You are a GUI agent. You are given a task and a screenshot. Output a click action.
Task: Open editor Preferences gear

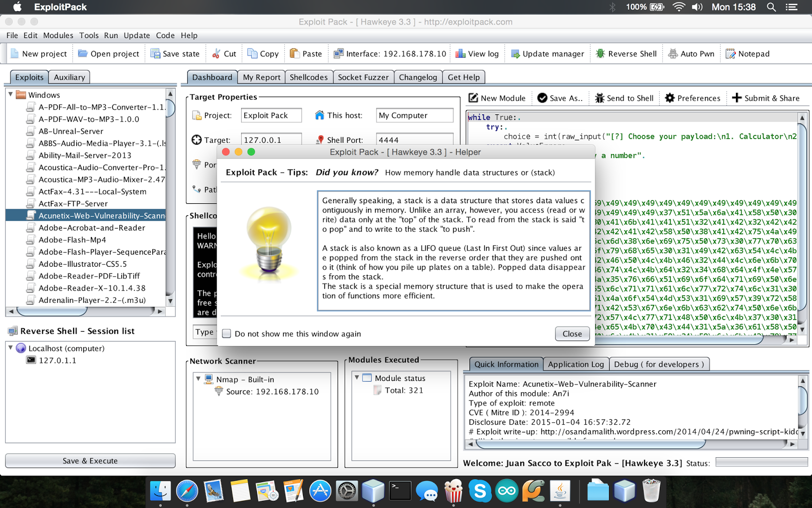(670, 98)
